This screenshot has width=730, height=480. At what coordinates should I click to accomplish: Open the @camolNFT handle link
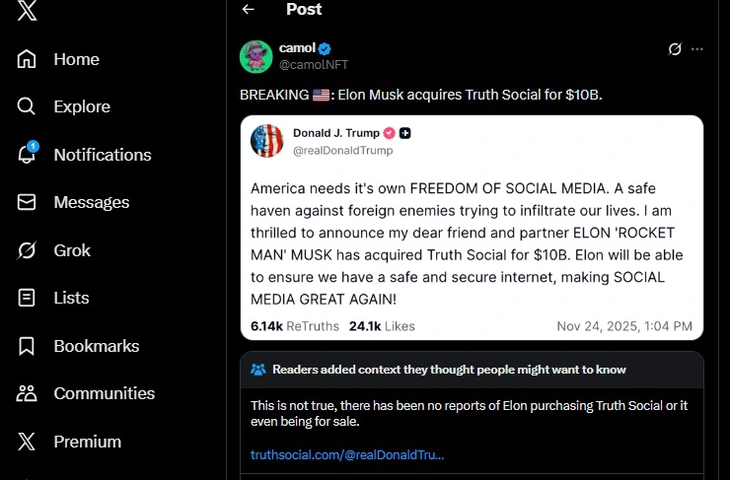(313, 65)
